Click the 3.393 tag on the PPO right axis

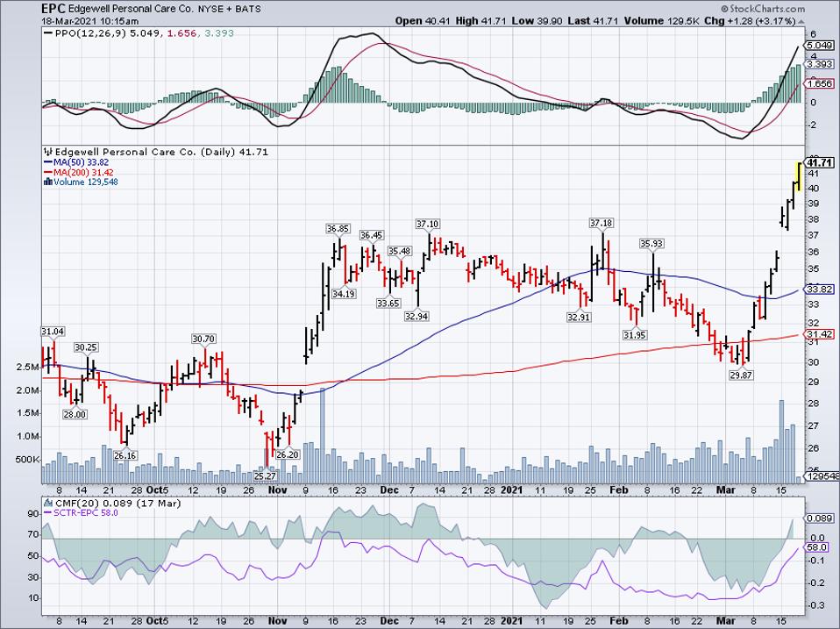click(820, 64)
